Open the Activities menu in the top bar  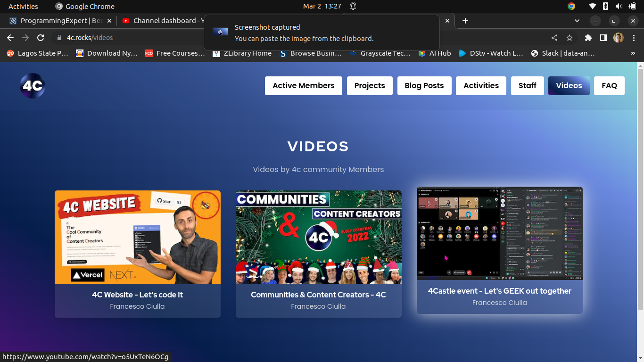(x=23, y=6)
